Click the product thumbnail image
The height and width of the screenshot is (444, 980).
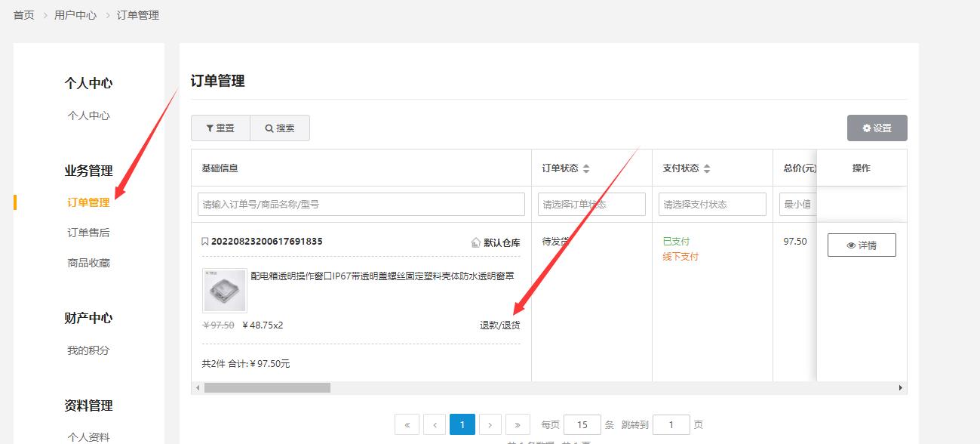[225, 291]
